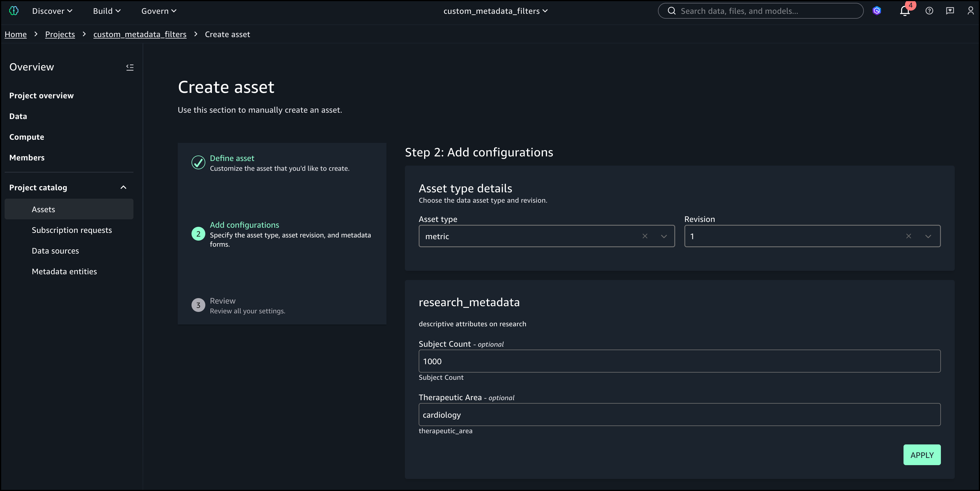Viewport: 980px width, 491px height.
Task: Click the Subject Count input field
Action: 679,361
